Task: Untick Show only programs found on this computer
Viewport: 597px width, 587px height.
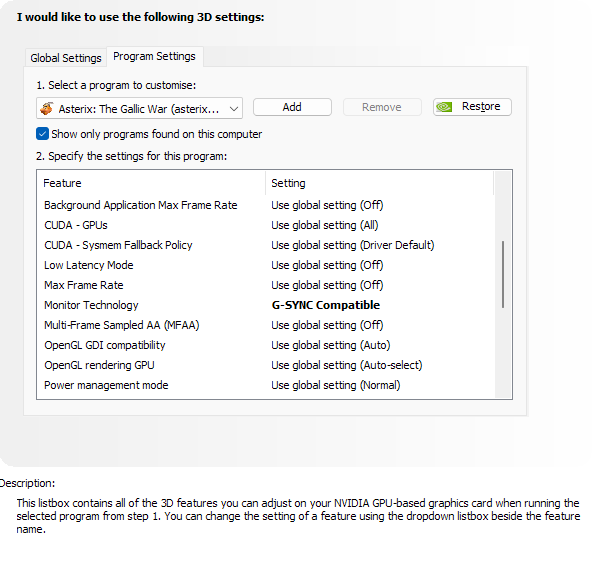Action: click(42, 134)
